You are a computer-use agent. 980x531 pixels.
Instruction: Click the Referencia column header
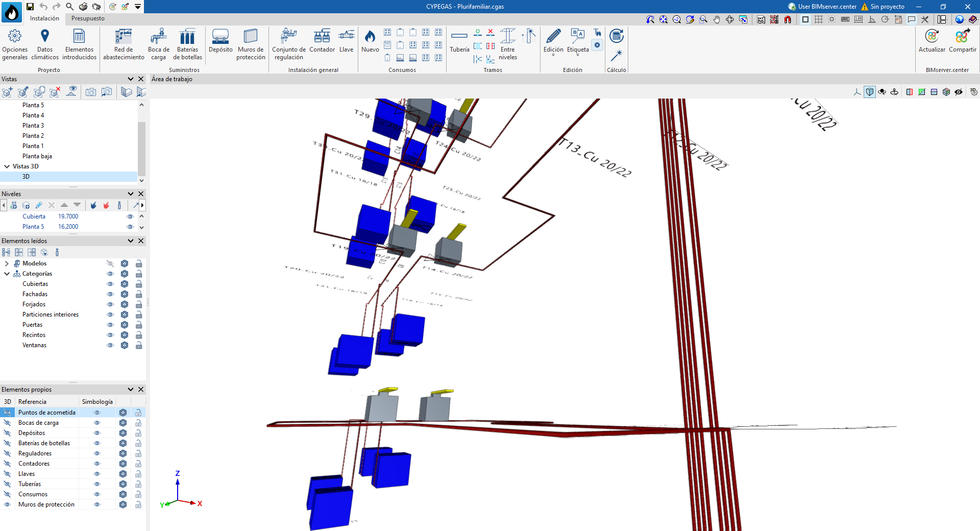click(32, 402)
